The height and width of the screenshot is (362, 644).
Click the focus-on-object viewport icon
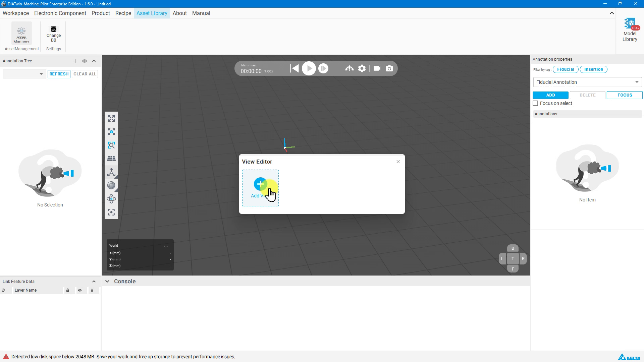point(111,132)
